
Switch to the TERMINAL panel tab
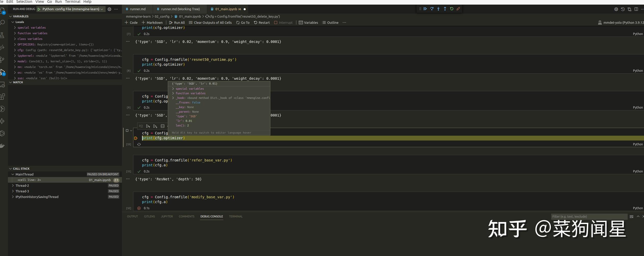(236, 216)
